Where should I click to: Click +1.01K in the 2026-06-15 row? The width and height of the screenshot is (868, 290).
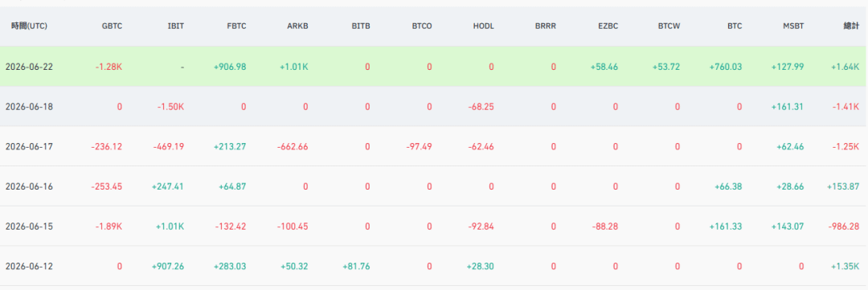pos(170,227)
